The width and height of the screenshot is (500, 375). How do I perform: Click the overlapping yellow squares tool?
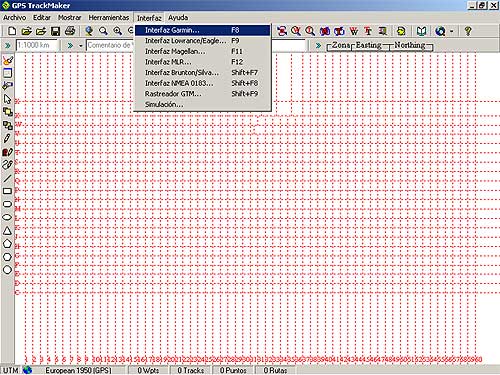(x=7, y=112)
